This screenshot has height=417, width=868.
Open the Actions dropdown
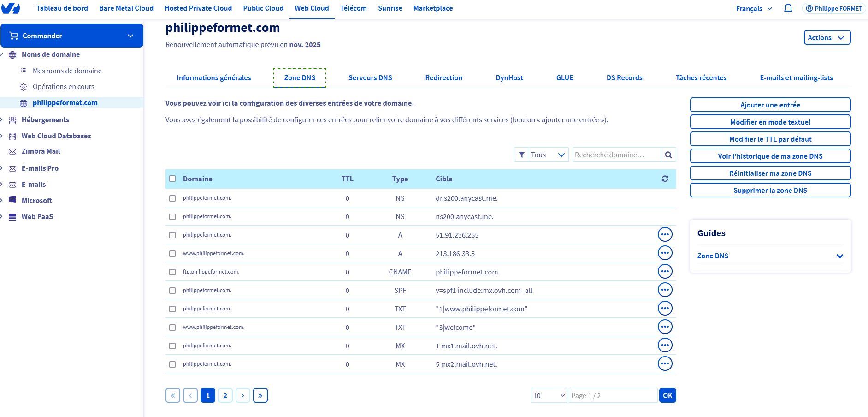pyautogui.click(x=827, y=38)
